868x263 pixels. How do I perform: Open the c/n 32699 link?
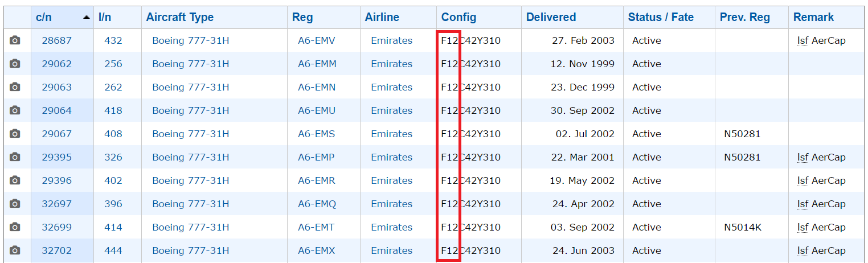pos(57,227)
